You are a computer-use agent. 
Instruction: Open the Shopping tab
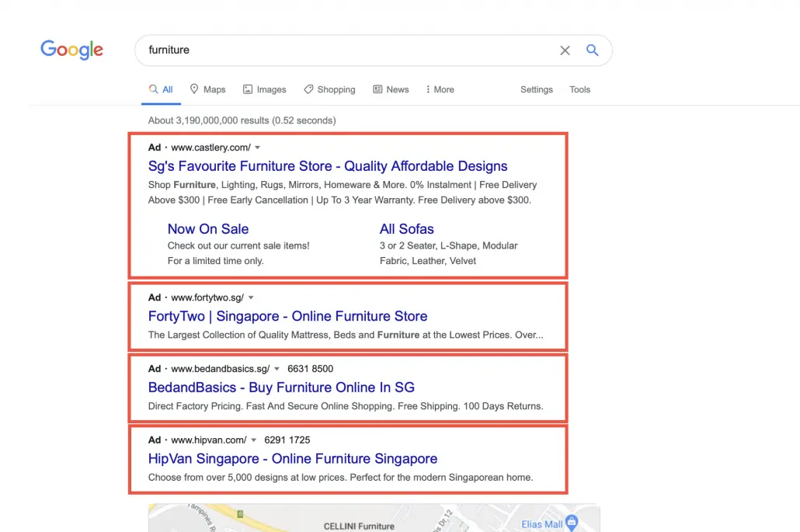(329, 90)
